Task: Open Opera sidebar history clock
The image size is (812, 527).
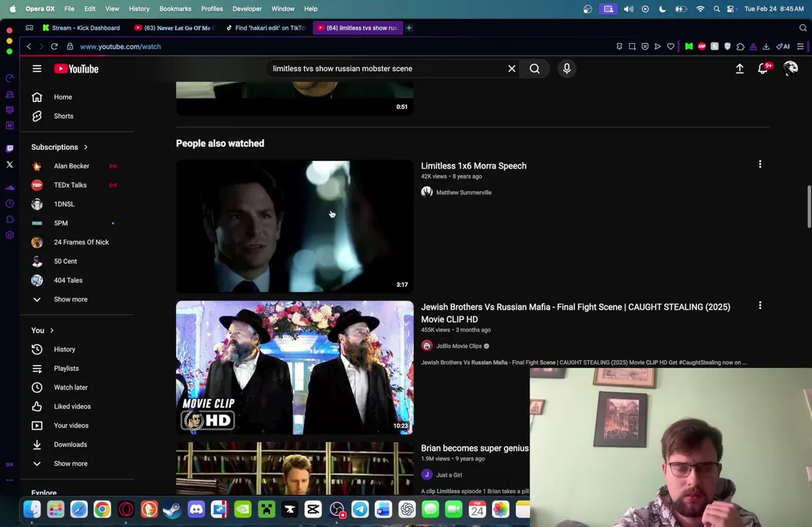Action: point(10,203)
